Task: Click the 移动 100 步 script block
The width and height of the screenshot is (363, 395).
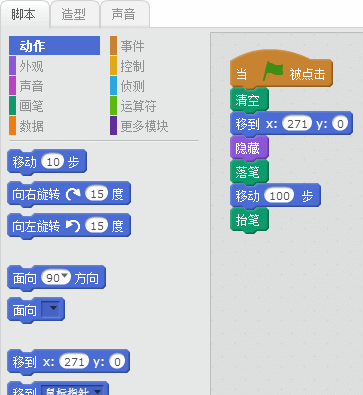Action: (x=275, y=196)
